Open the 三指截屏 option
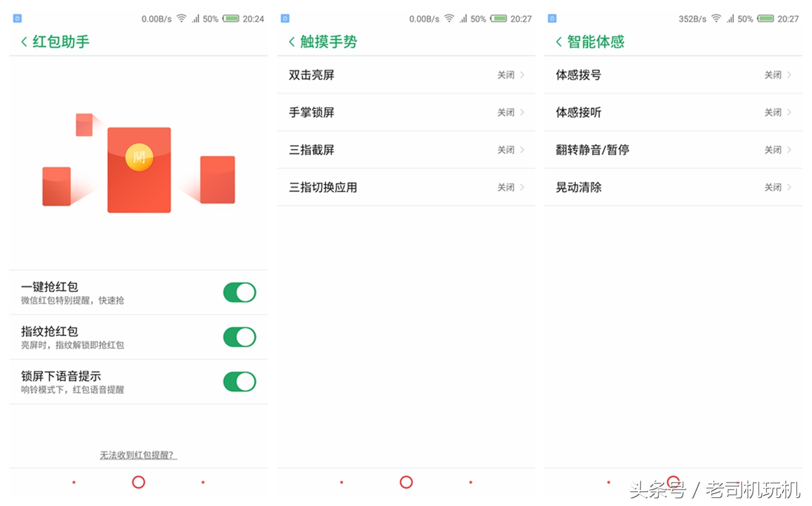Screen dimensions: 812x506 (406, 150)
